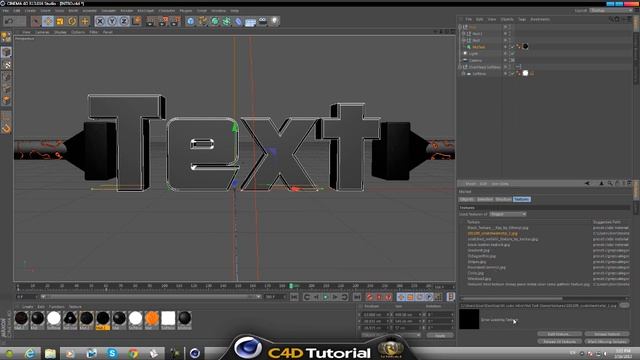Toggle the Softbox object's green enable checkmark
The image size is (640, 360).
(512, 73)
